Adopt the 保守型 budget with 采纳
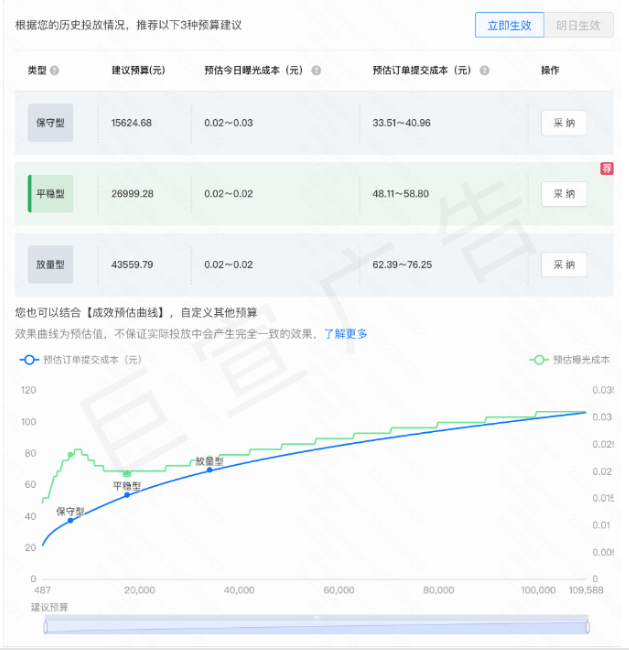Screen dimensions: 629x650 (x=564, y=123)
